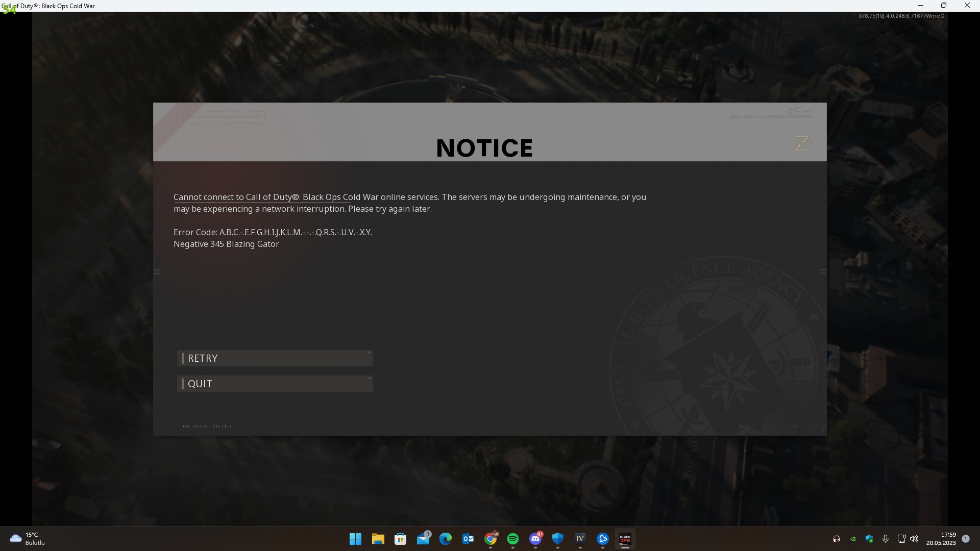The height and width of the screenshot is (551, 980).
Task: Open Battle.net launcher from taskbar
Action: (603, 539)
